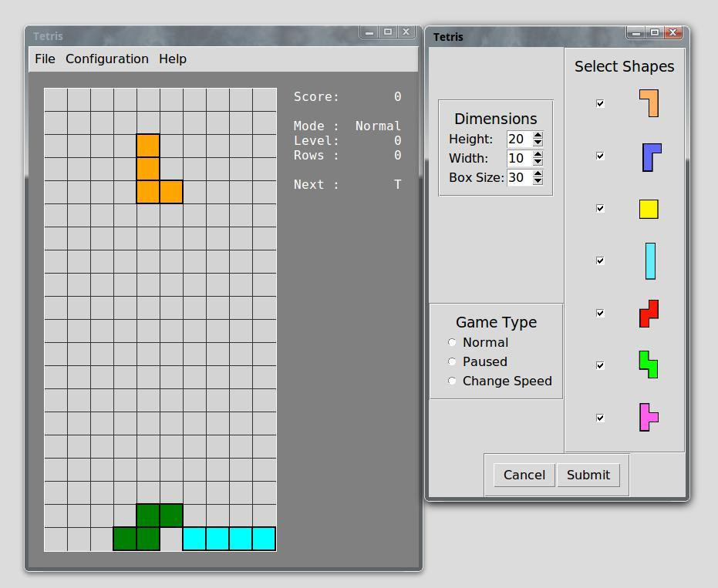718x588 pixels.
Task: Maximize the Tetris configuration dialog window
Action: click(x=655, y=32)
